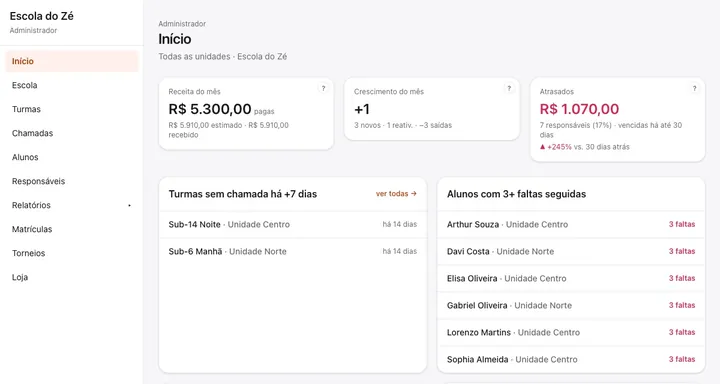The image size is (720, 384).
Task: Open Turmas in sidebar
Action: point(72,109)
